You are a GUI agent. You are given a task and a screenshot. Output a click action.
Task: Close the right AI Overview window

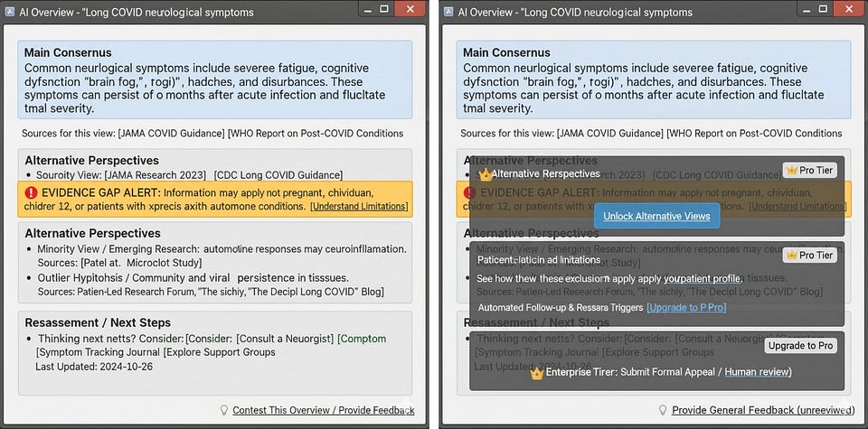pos(849,9)
